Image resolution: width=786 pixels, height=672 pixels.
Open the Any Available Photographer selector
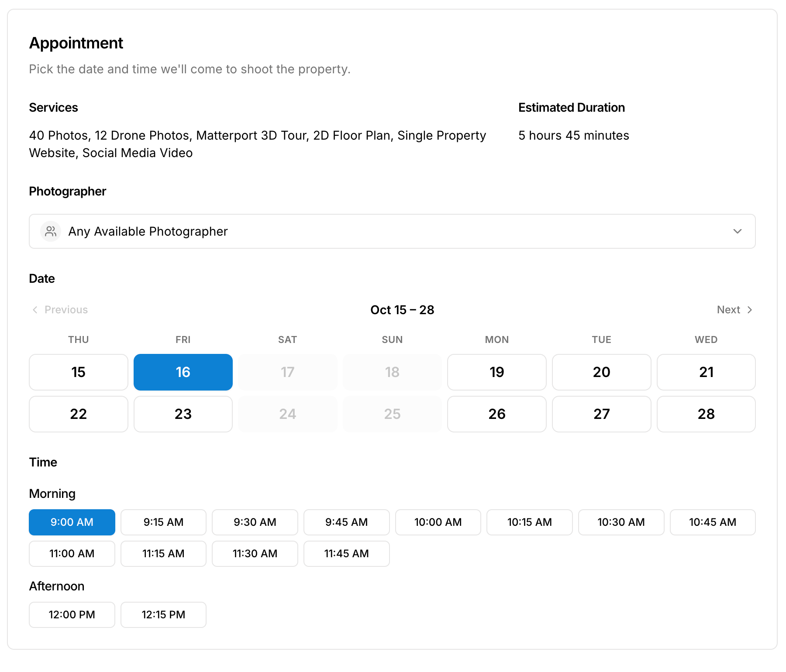coord(392,231)
